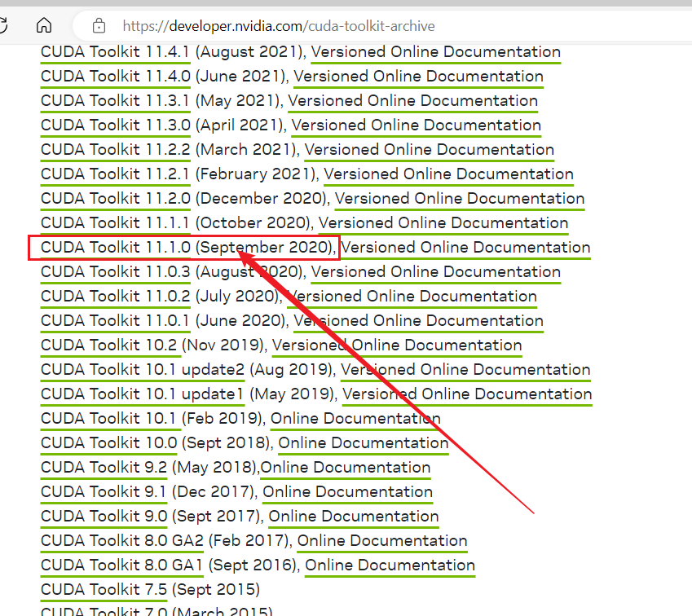Open Online Documentation for CUDA 9.1

pyautogui.click(x=348, y=491)
